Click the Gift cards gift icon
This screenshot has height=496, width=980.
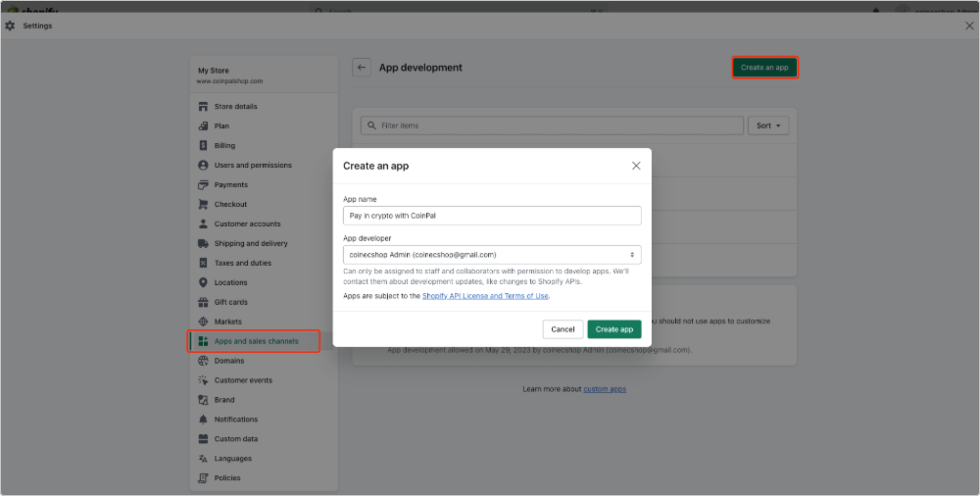tap(203, 302)
